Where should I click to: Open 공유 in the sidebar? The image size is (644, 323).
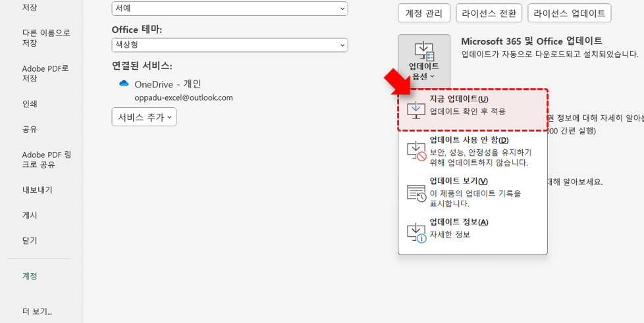coord(30,130)
